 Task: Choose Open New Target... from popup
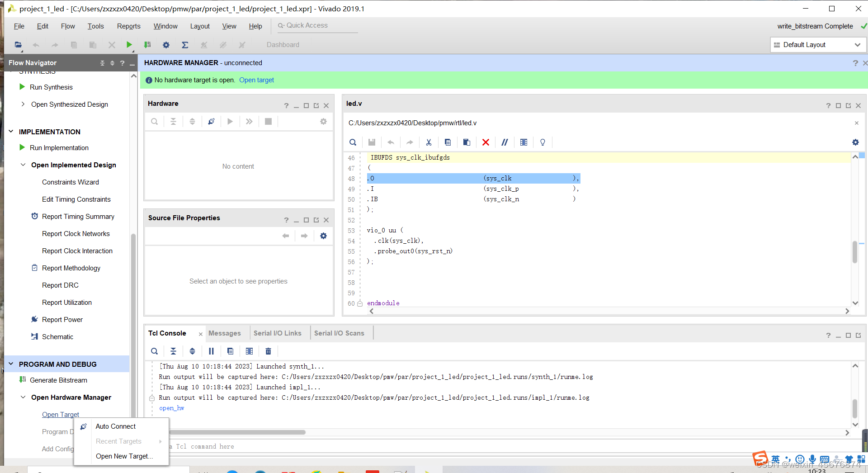tap(124, 456)
